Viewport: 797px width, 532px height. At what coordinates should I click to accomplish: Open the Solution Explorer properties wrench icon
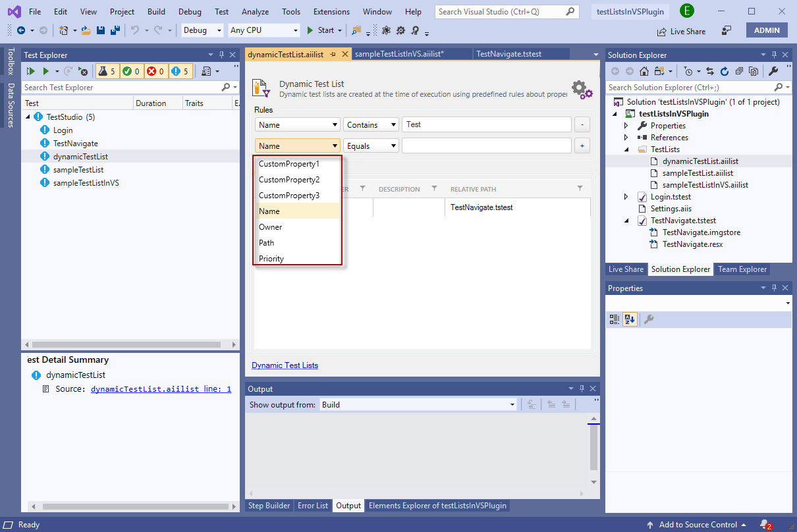pos(773,71)
